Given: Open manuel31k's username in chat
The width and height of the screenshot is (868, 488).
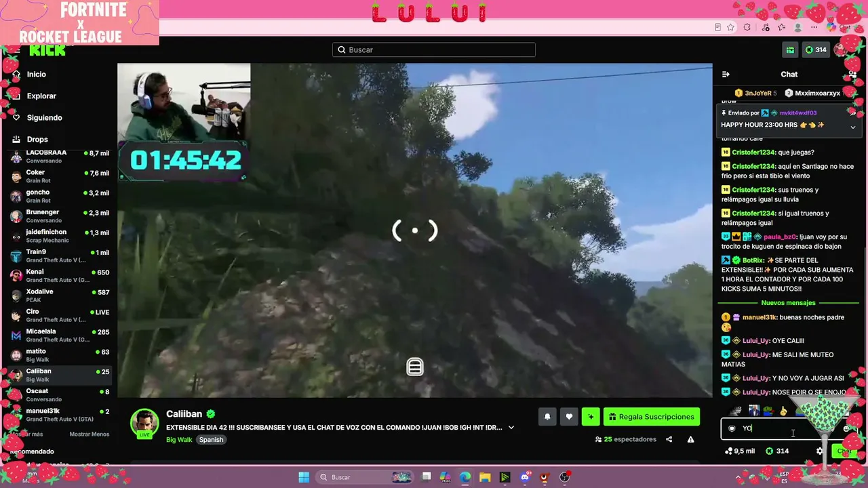Looking at the screenshot, I should (759, 317).
